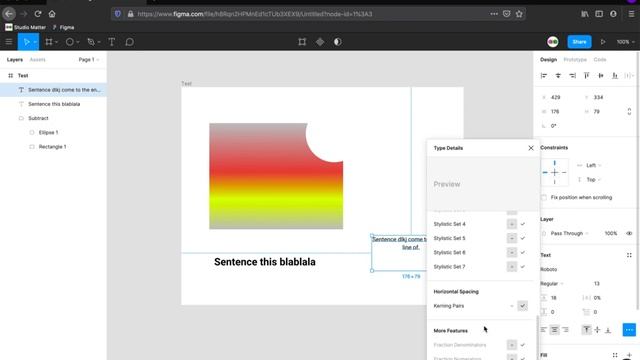Set text vertical align middle
The image size is (640, 360).
tap(597, 330)
